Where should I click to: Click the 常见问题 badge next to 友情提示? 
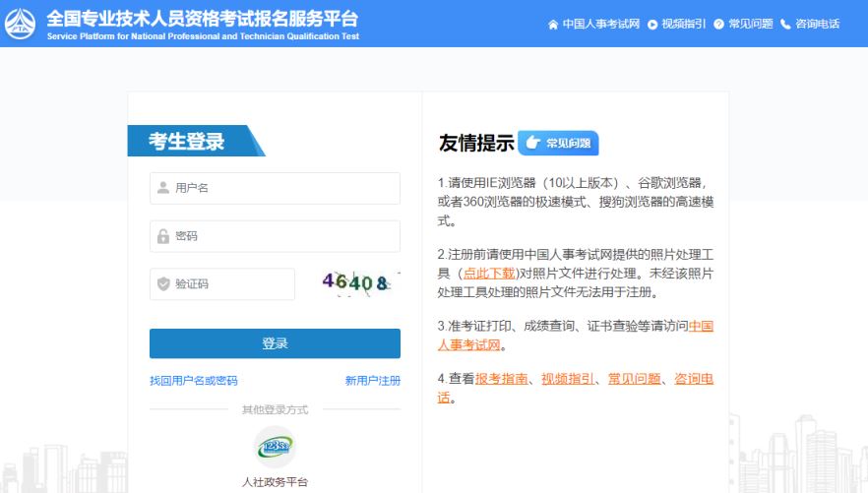point(558,144)
